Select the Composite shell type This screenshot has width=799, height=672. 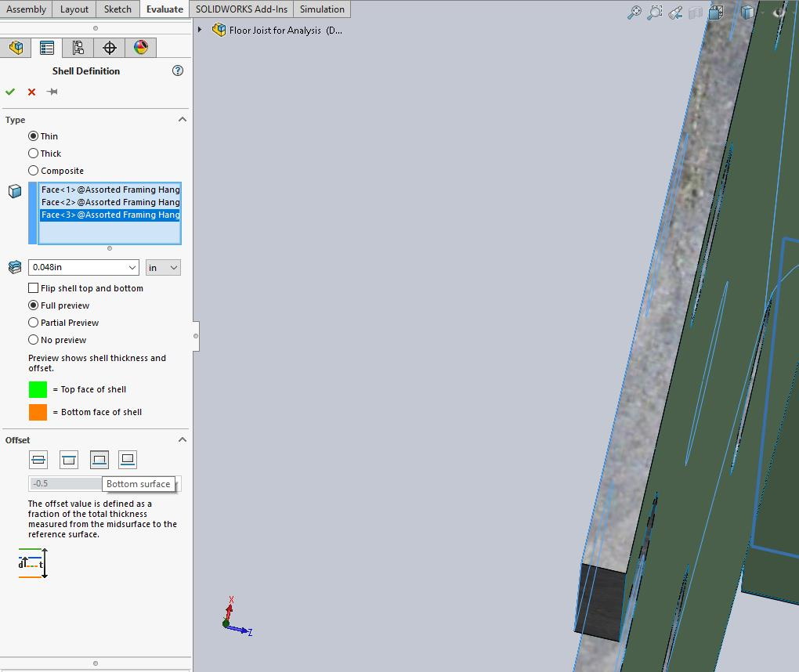pyautogui.click(x=34, y=170)
